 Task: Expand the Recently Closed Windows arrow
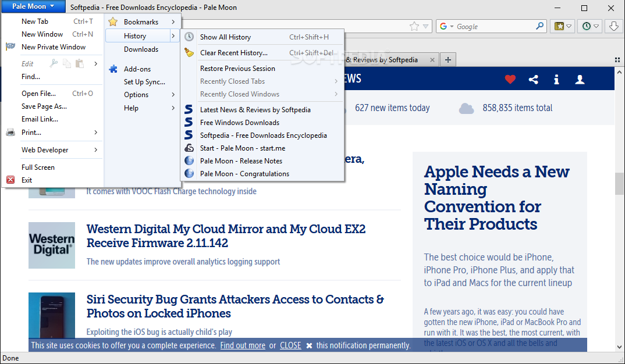coord(336,94)
